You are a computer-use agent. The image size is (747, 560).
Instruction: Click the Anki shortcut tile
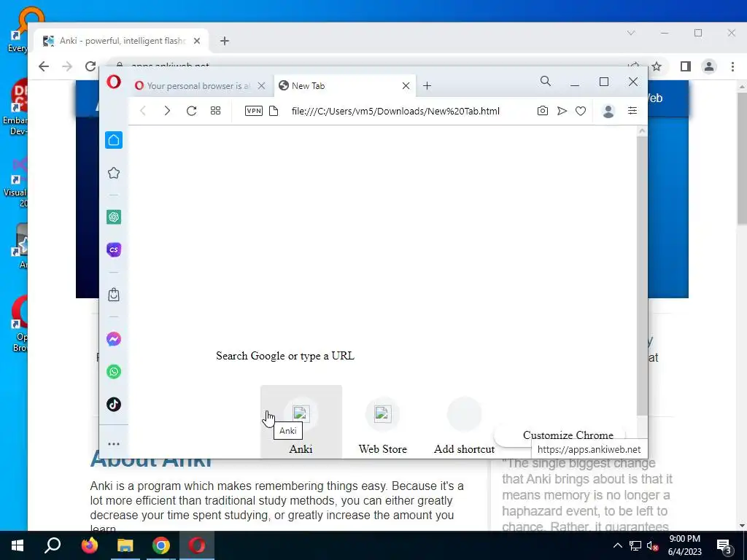coord(301,422)
